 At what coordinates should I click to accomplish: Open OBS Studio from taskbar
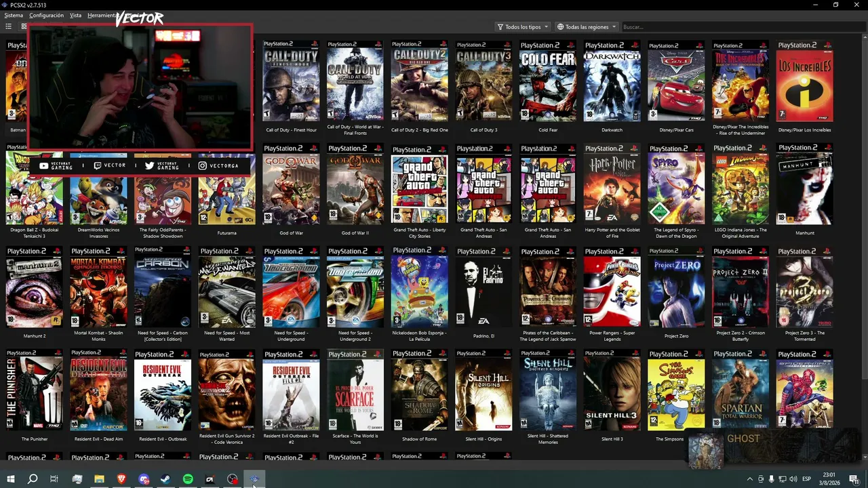coord(233,479)
